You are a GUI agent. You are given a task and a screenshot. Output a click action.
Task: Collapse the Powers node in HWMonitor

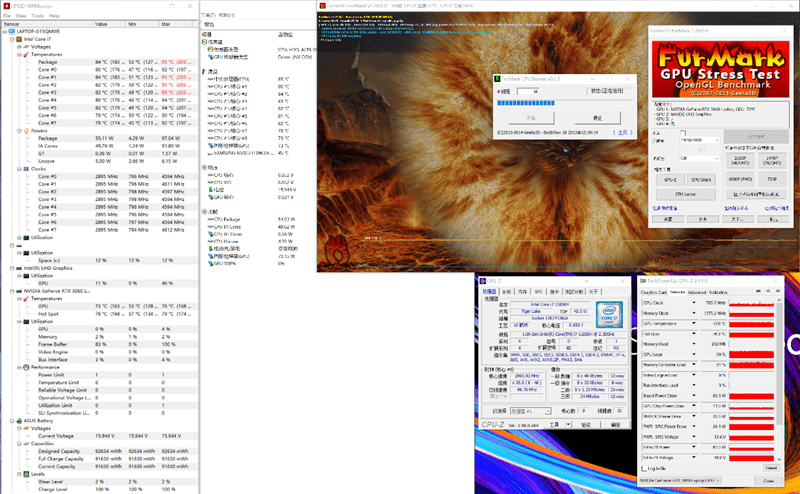[19, 131]
